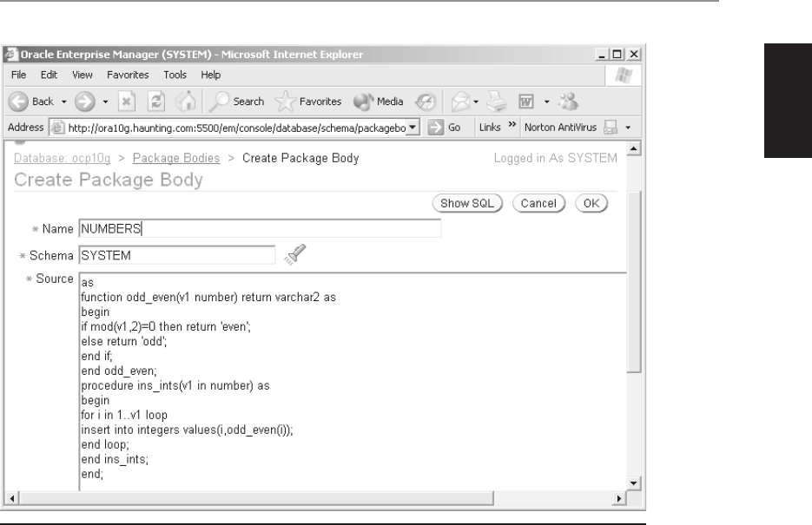The width and height of the screenshot is (812, 525).
Task: Click the History icon
Action: pos(426,102)
